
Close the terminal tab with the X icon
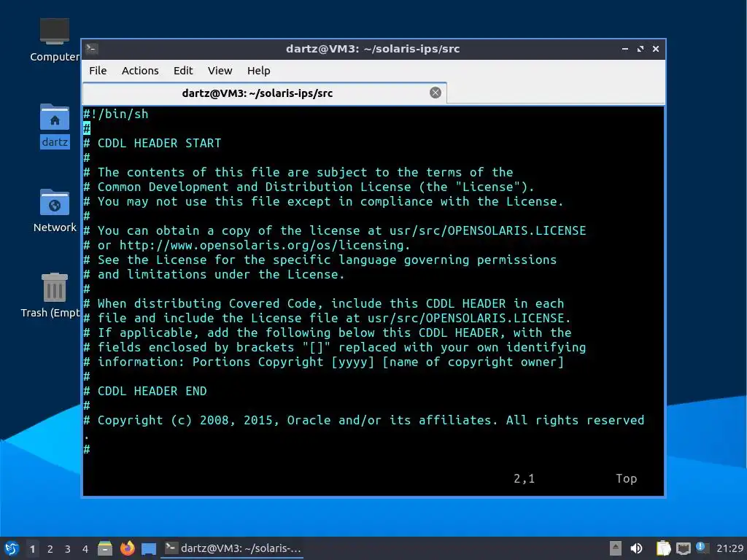tap(435, 93)
